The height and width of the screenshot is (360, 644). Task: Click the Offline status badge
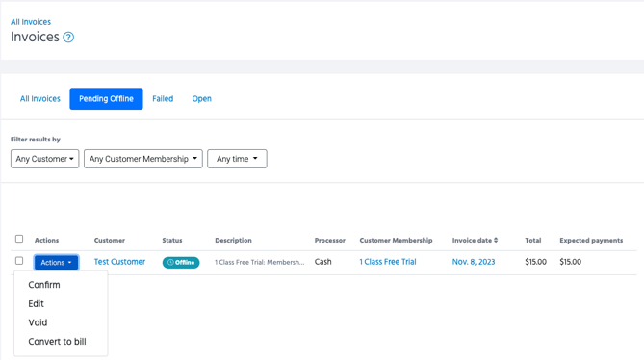[181, 263]
